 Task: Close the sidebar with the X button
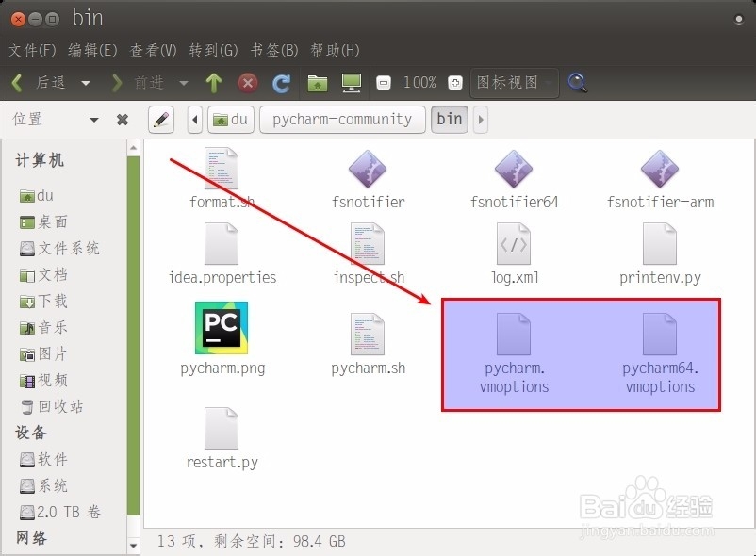[123, 120]
